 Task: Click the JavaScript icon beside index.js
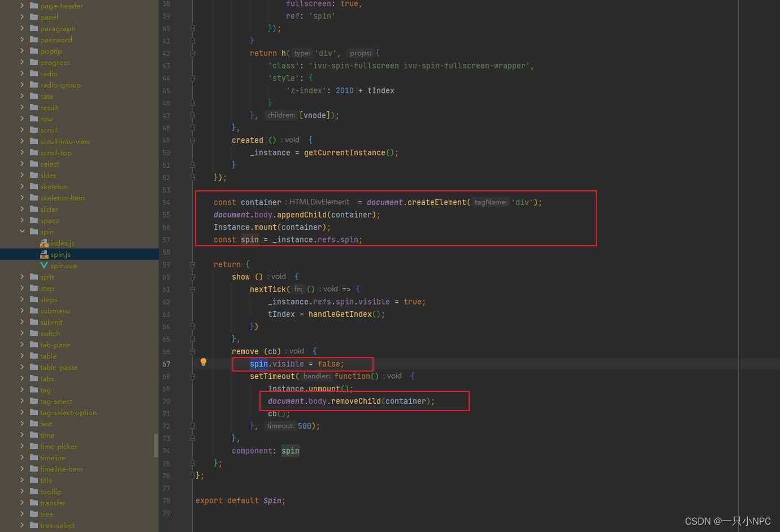pyautogui.click(x=45, y=243)
